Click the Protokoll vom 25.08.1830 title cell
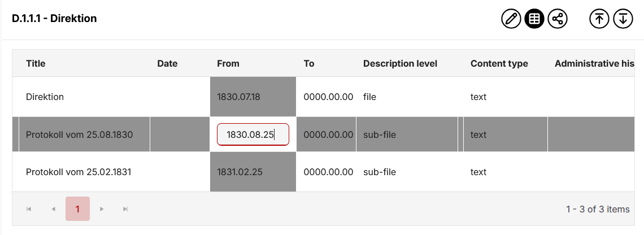Screen dimensions: 644x235 pos(79,134)
